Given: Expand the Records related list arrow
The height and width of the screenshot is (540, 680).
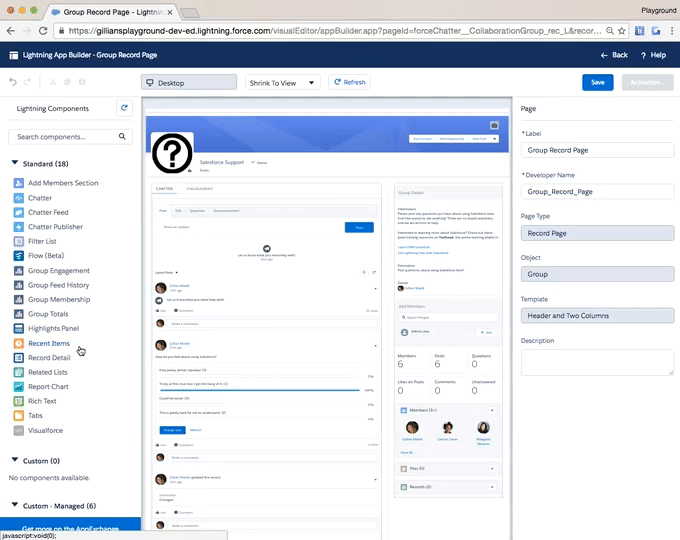Looking at the screenshot, I should pos(492,487).
